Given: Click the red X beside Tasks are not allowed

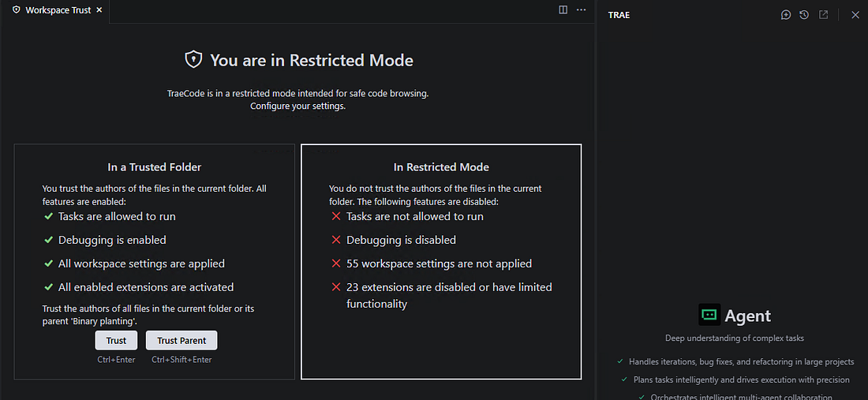Looking at the screenshot, I should pos(335,216).
